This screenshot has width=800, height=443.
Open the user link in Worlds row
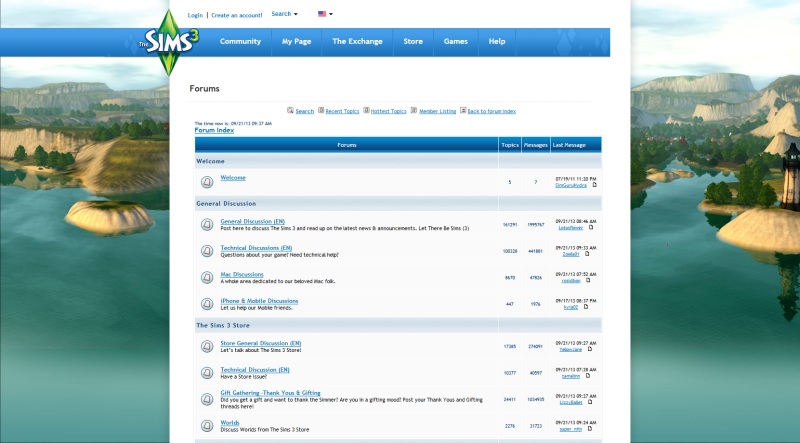coord(570,429)
